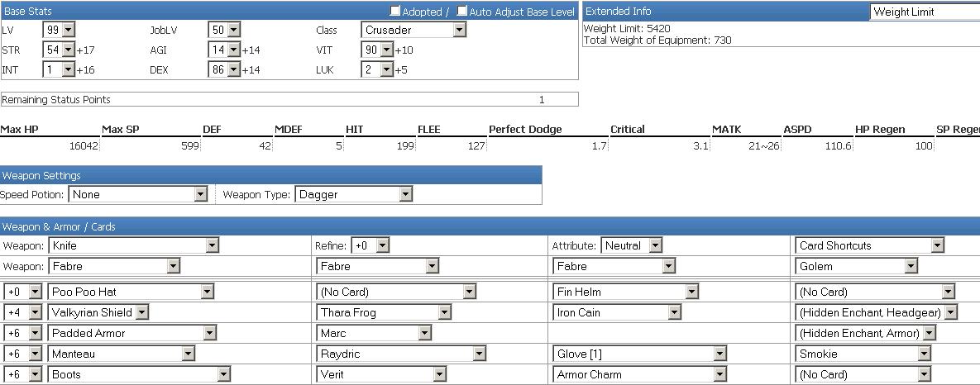Change the STR value dropdown
The height and width of the screenshot is (385, 980).
pos(59,50)
